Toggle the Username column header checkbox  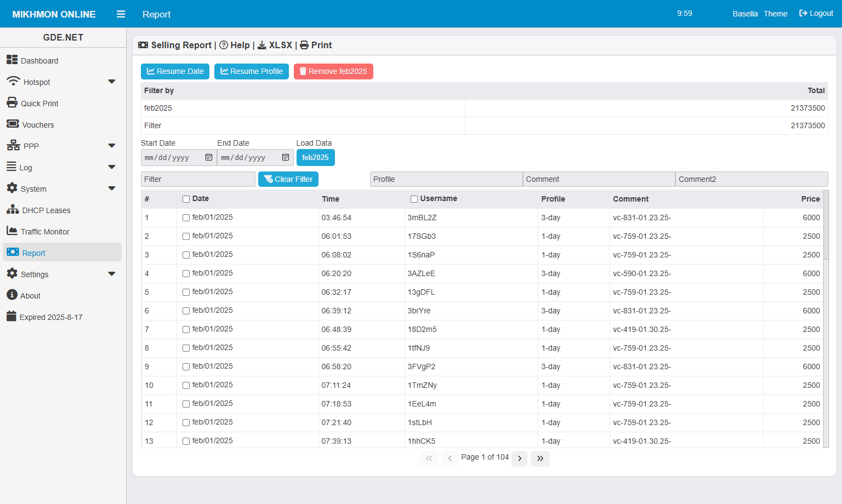414,199
